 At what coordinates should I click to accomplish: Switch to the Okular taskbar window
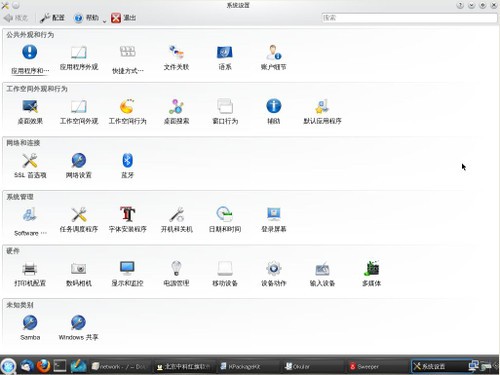point(313,366)
